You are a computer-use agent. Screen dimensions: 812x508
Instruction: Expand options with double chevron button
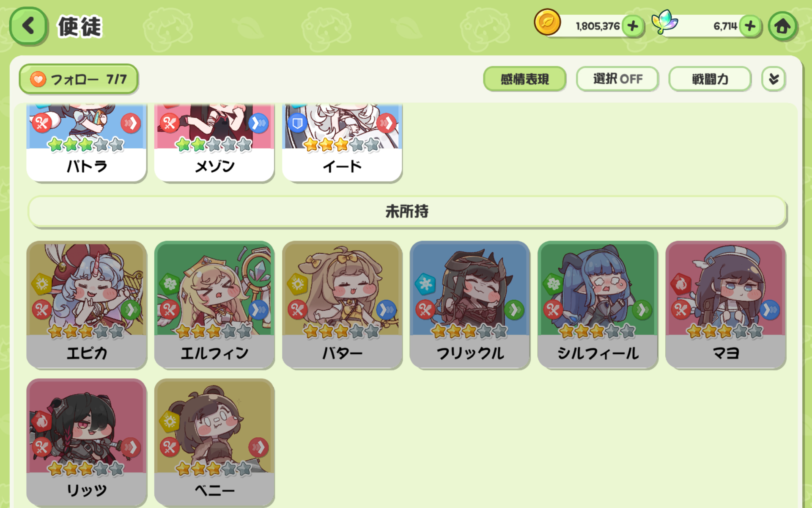tap(774, 79)
